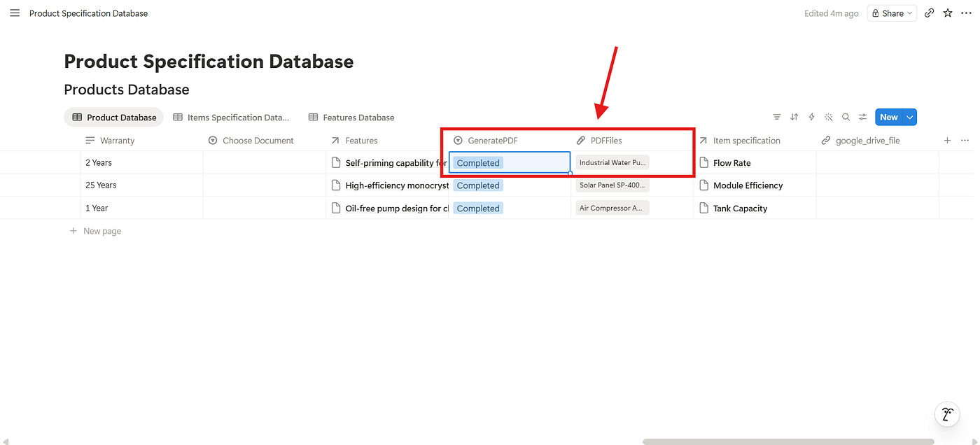Open Features column header
Image resolution: width=980 pixels, height=445 pixels.
click(x=387, y=141)
